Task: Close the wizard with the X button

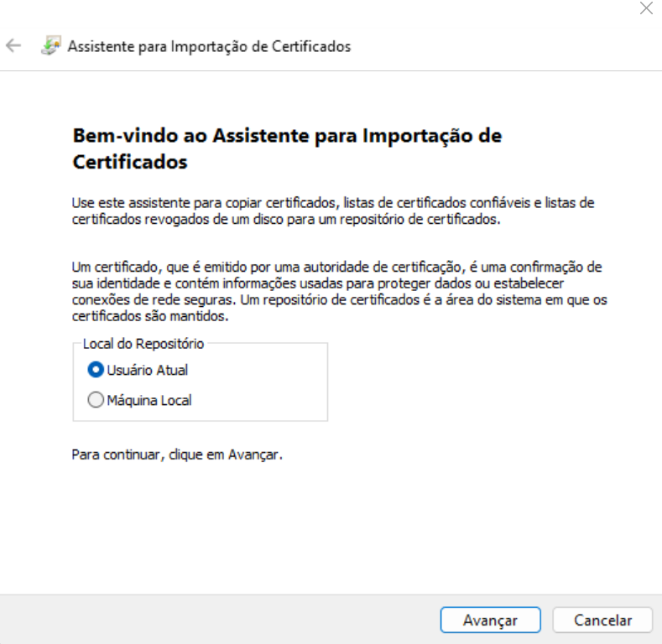Action: click(646, 8)
